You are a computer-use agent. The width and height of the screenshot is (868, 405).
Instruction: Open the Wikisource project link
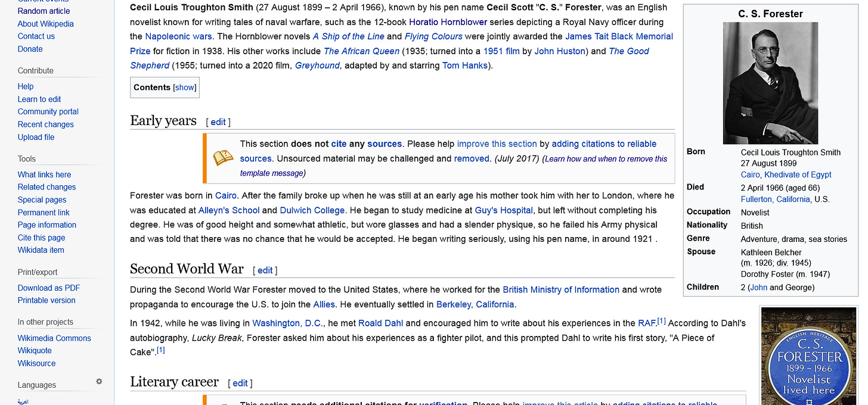36,363
